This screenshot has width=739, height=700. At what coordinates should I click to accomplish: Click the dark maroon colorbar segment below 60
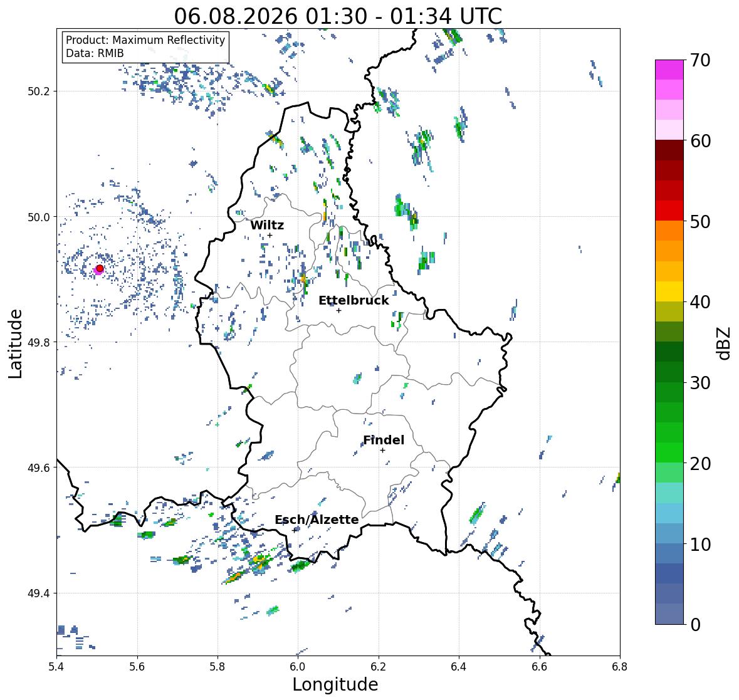tap(669, 150)
